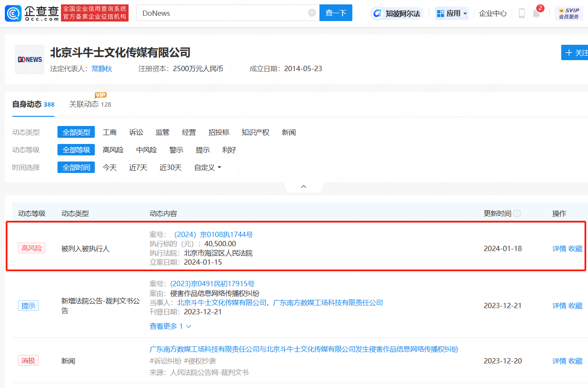The height and width of the screenshot is (388, 588).
Task: Filter by 招投标 type
Action: (x=219, y=132)
